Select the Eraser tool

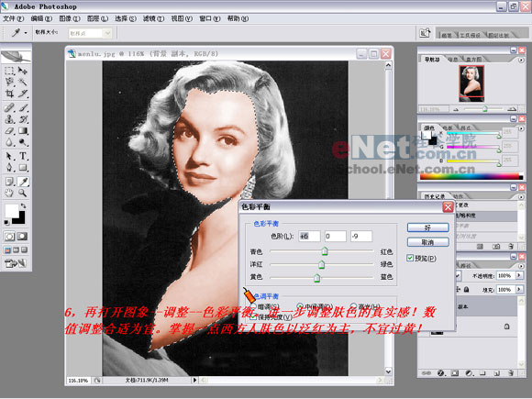click(x=9, y=130)
